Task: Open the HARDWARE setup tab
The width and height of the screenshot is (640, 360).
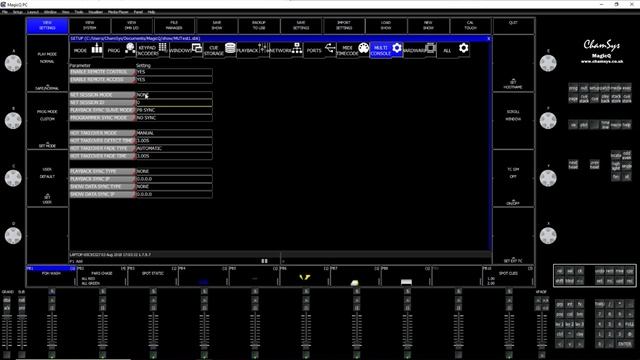Action: point(420,50)
